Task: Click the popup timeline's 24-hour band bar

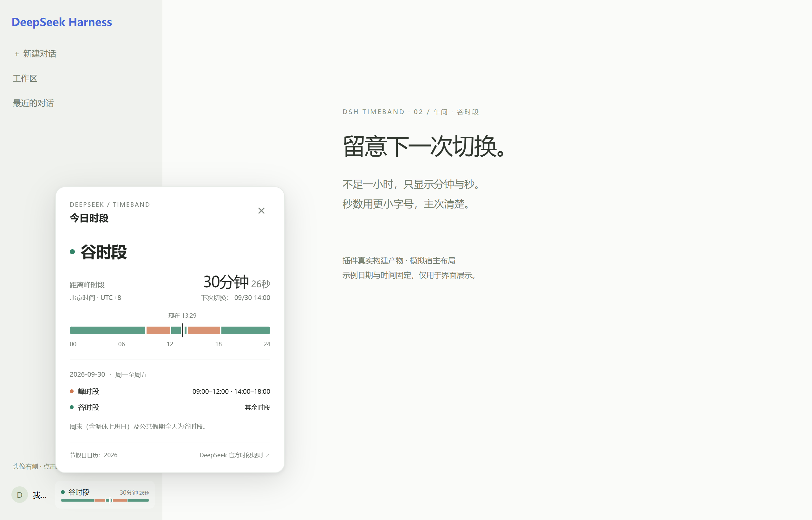Action: (170, 330)
